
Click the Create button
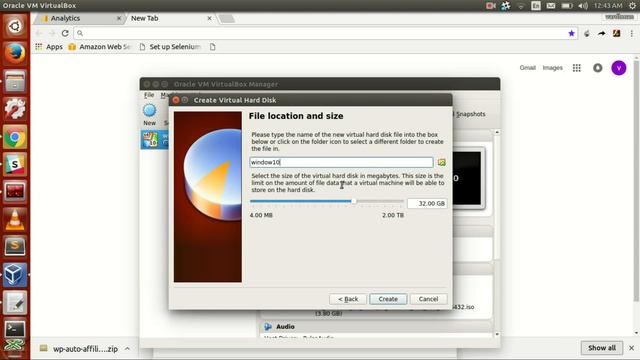point(388,299)
